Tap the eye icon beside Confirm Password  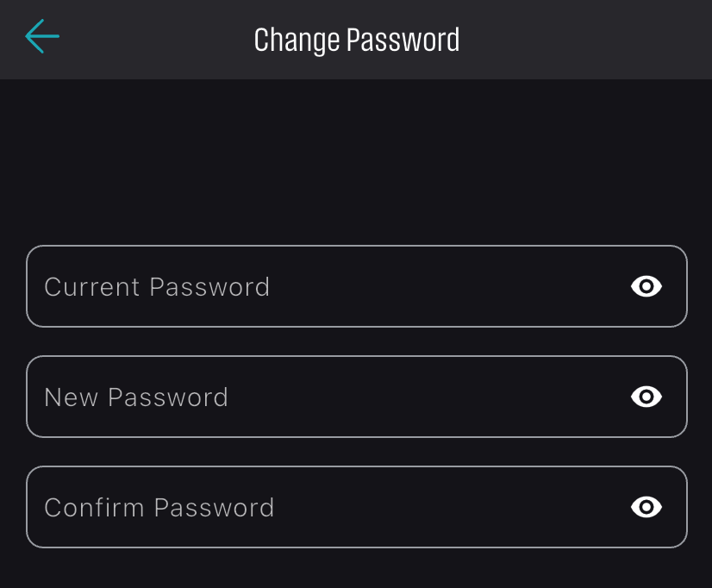(x=646, y=507)
